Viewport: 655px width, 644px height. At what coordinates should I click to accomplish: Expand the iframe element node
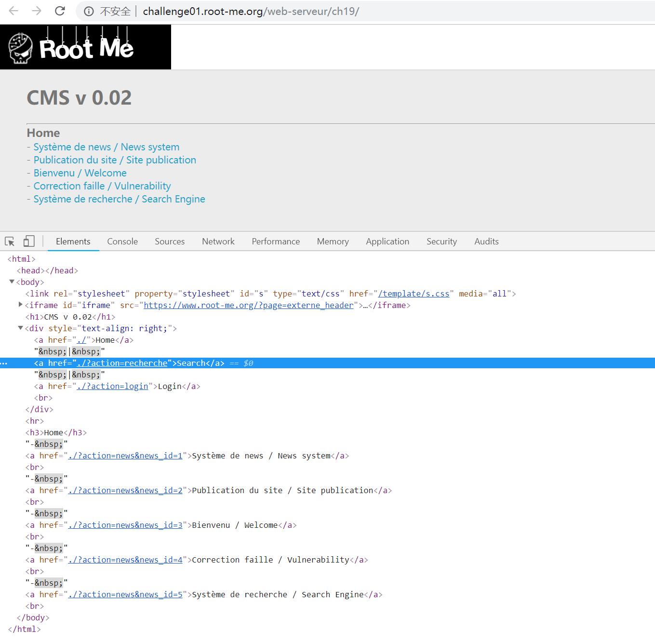pyautogui.click(x=20, y=304)
